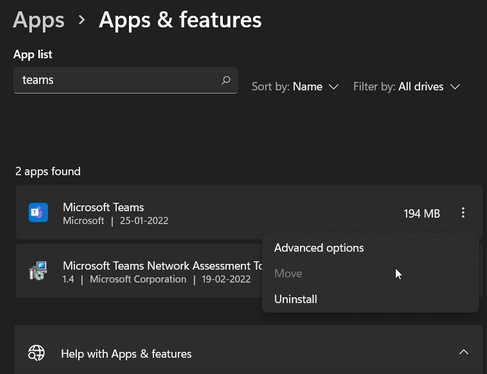Click the App list heading

(33, 54)
